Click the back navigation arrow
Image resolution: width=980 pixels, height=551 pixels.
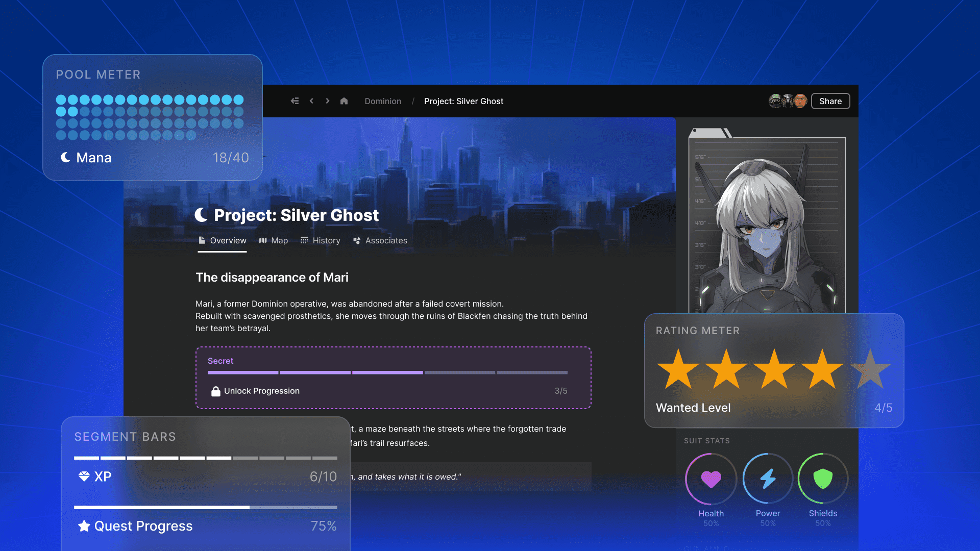tap(311, 101)
